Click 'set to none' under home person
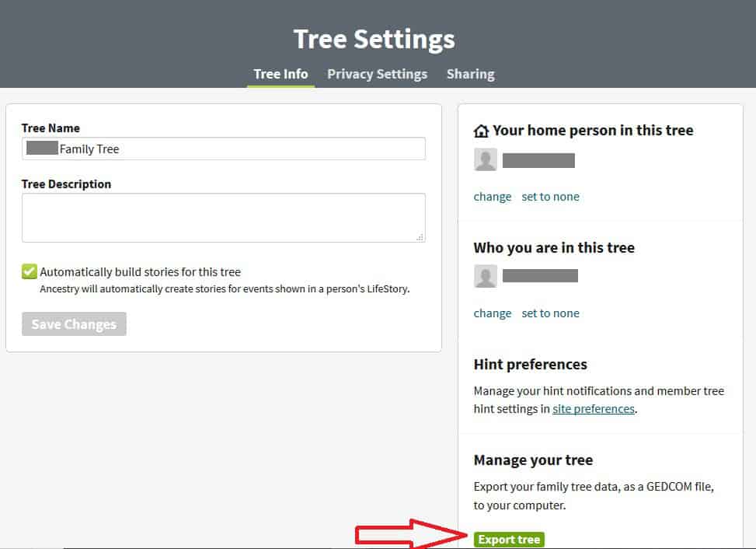Screen dimensions: 756x549 (x=550, y=197)
